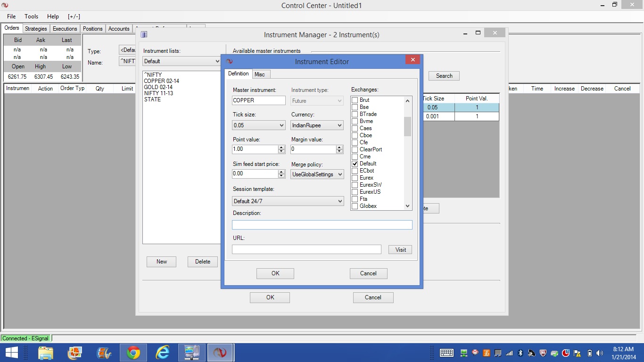Open the on-screen keyboard icon in taskbar
Viewport: 644px width, 362px height.
[x=446, y=353]
